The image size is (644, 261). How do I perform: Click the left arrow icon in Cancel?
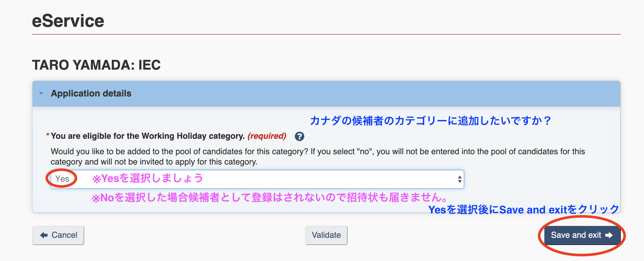44,235
